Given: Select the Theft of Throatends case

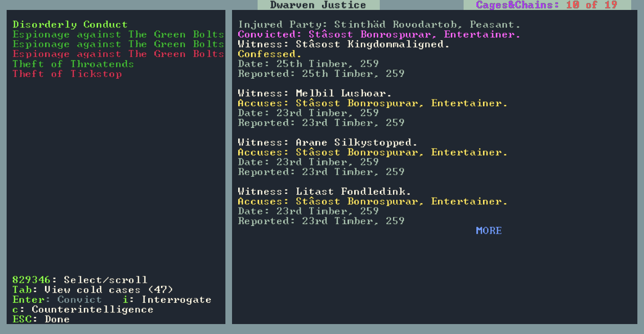Looking at the screenshot, I should coord(73,64).
